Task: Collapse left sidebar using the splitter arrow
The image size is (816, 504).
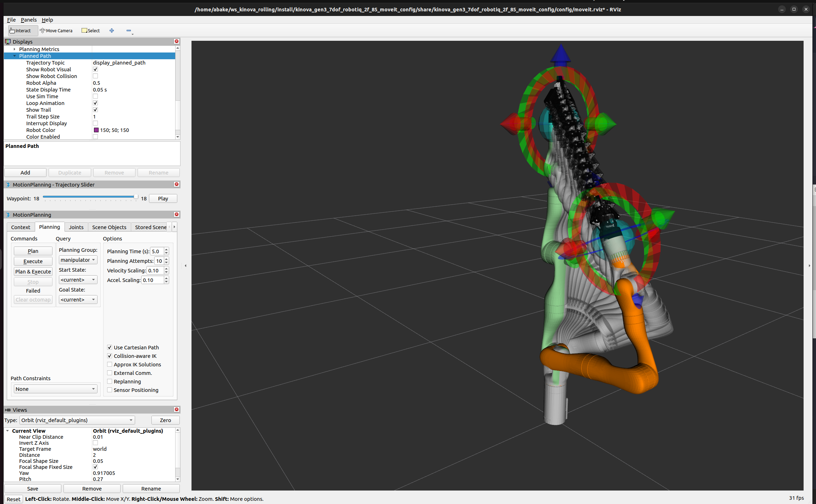Action: point(185,266)
